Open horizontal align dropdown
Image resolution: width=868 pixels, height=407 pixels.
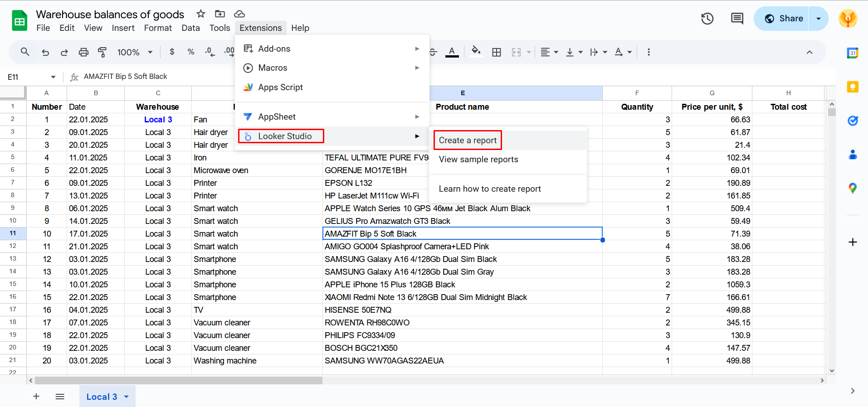(x=549, y=52)
